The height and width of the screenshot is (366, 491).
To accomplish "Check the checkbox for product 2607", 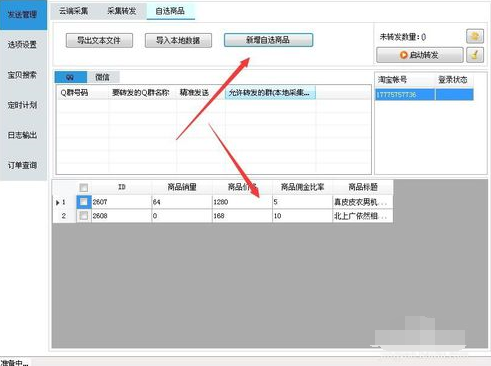I will pos(84,202).
